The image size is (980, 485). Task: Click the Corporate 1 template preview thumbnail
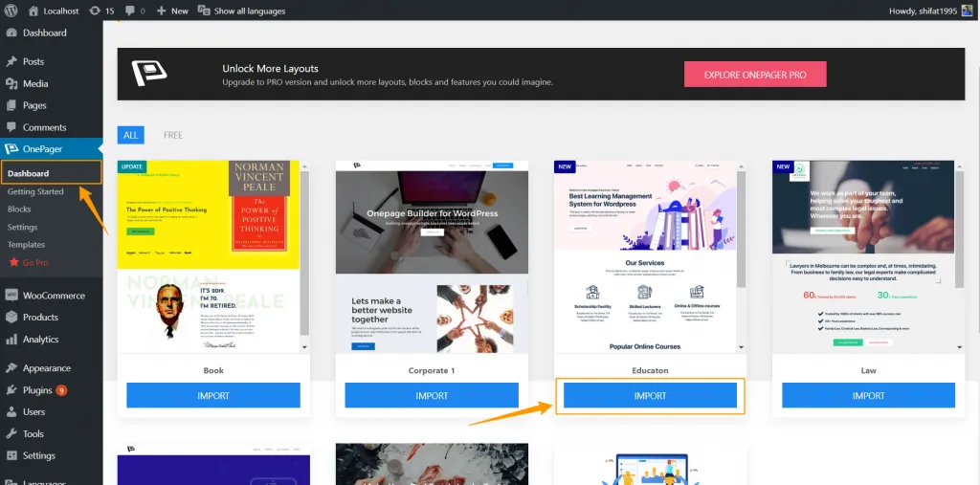tap(432, 257)
